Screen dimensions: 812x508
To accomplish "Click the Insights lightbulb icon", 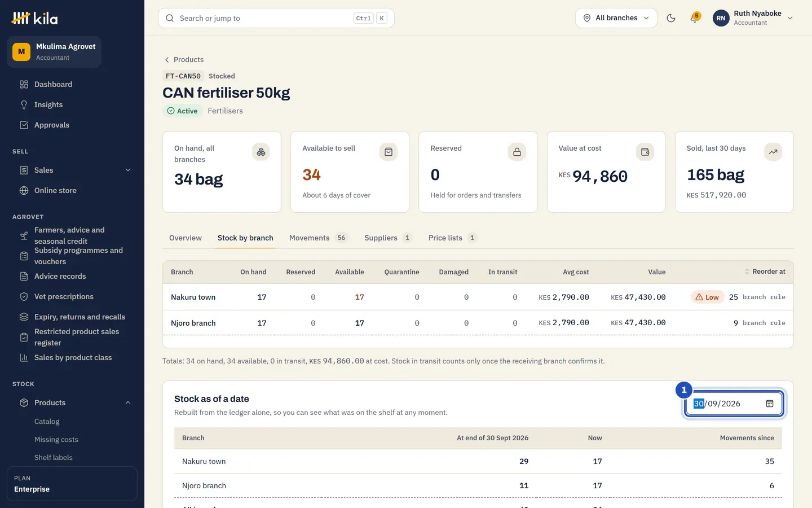I will [24, 105].
